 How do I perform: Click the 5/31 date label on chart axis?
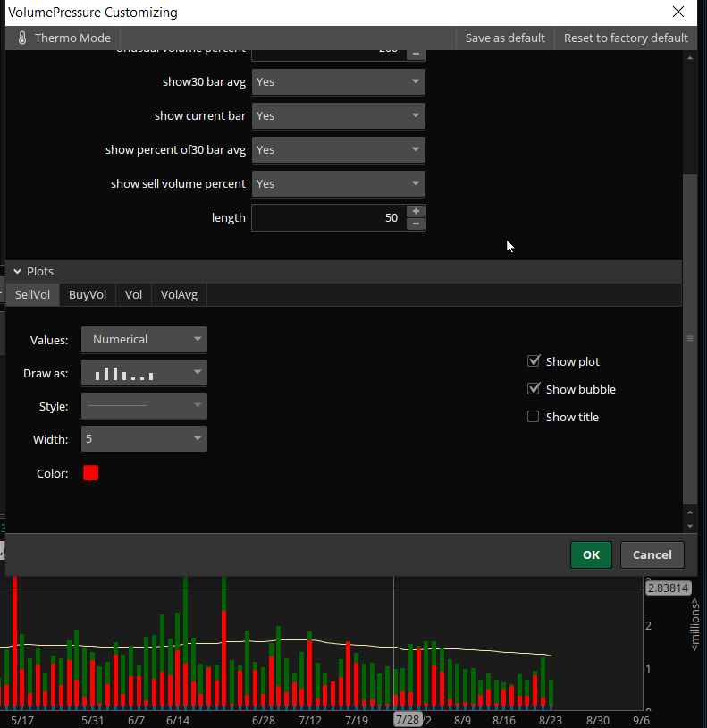tap(92, 721)
